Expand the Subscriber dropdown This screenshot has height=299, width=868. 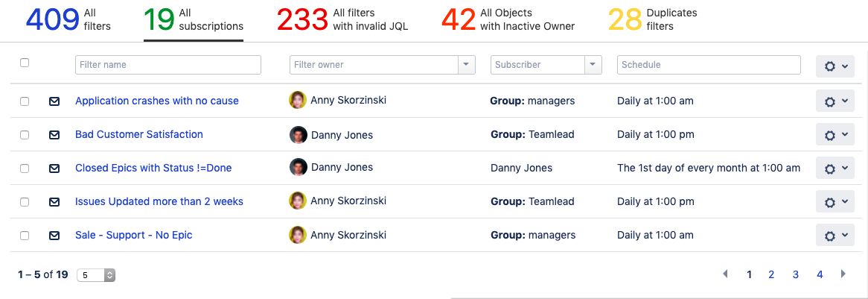point(593,65)
